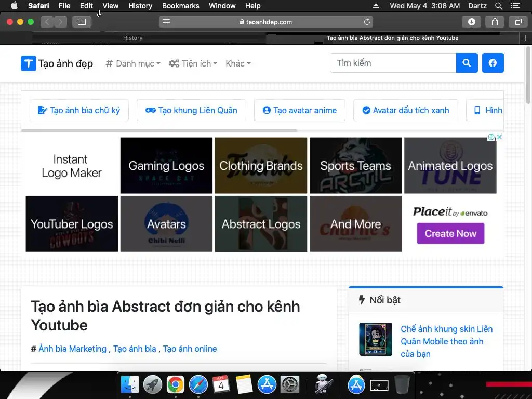The width and height of the screenshot is (532, 399).
Task: Select the Gaming Logos ad tile
Action: tap(166, 166)
